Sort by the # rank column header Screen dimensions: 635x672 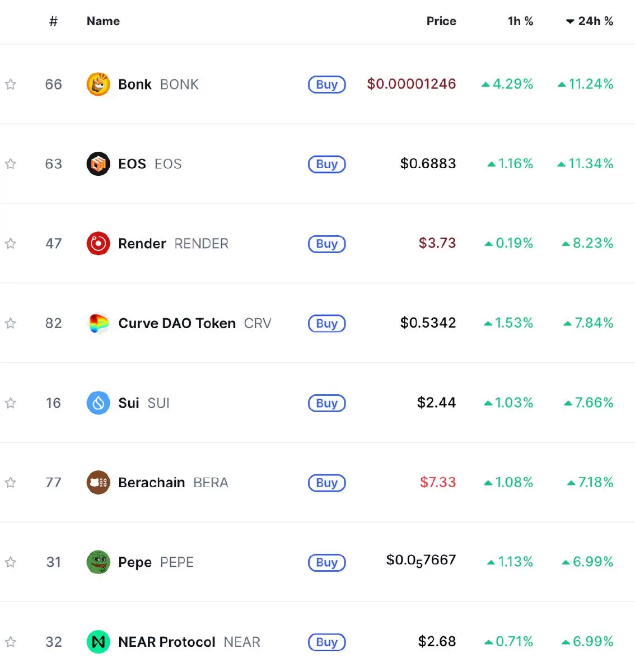pos(53,21)
